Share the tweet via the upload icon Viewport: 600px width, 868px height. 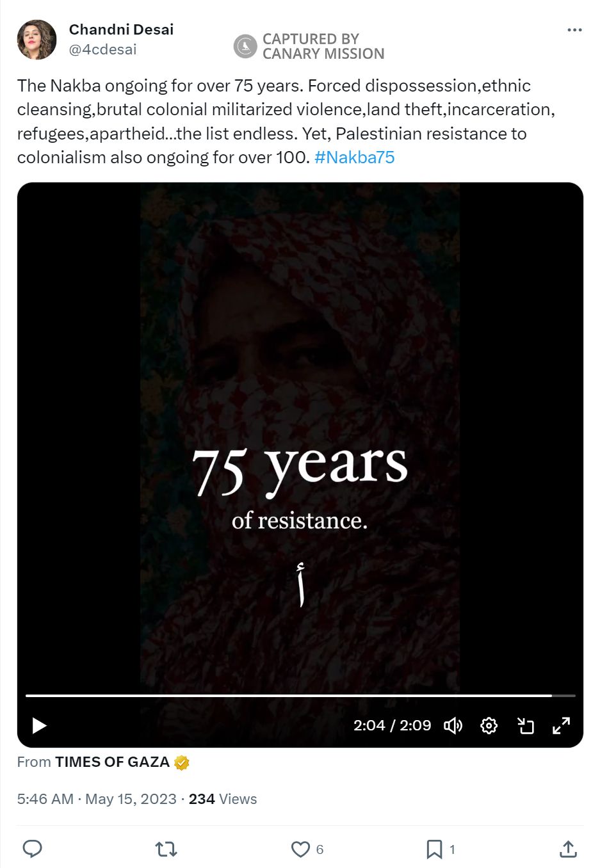(568, 849)
